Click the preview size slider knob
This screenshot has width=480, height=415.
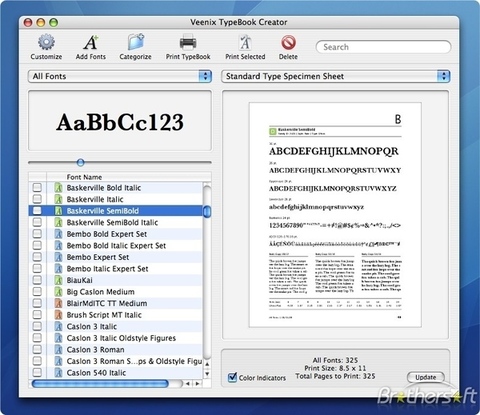pos(80,163)
